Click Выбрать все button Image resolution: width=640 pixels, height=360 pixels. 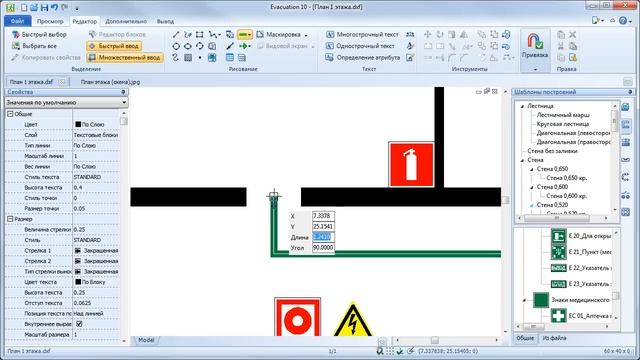(x=34, y=46)
